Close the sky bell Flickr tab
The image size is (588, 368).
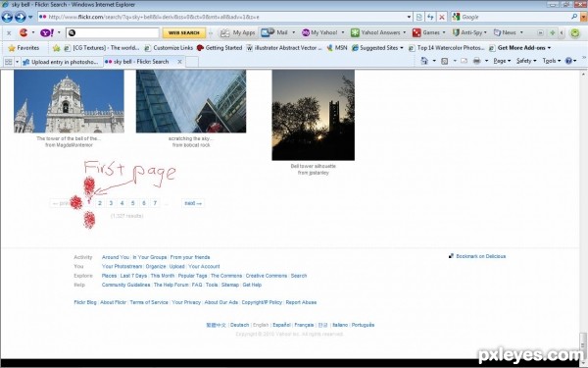coord(179,62)
